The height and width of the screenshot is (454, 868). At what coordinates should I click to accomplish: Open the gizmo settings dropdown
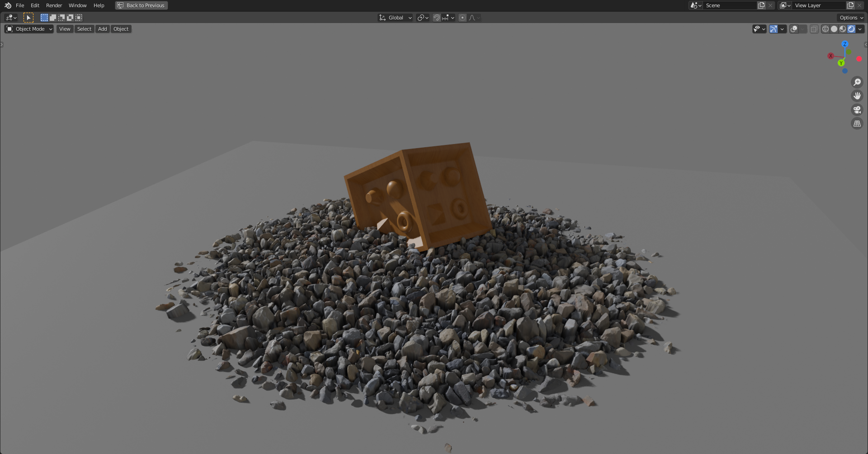pyautogui.click(x=782, y=29)
